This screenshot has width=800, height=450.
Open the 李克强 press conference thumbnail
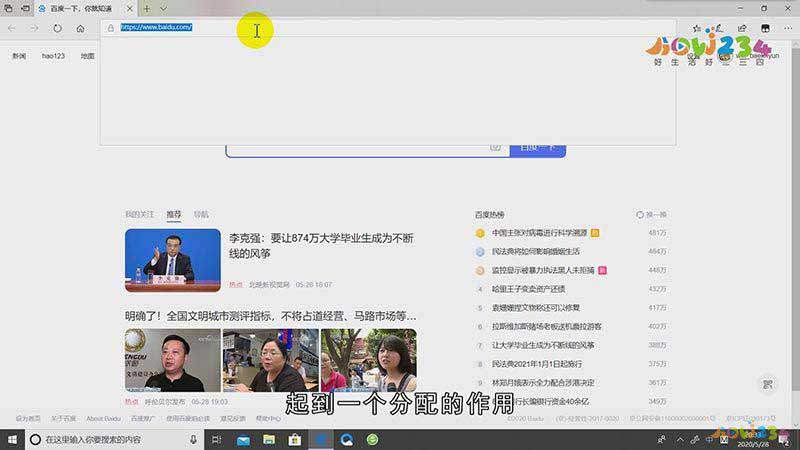173,260
